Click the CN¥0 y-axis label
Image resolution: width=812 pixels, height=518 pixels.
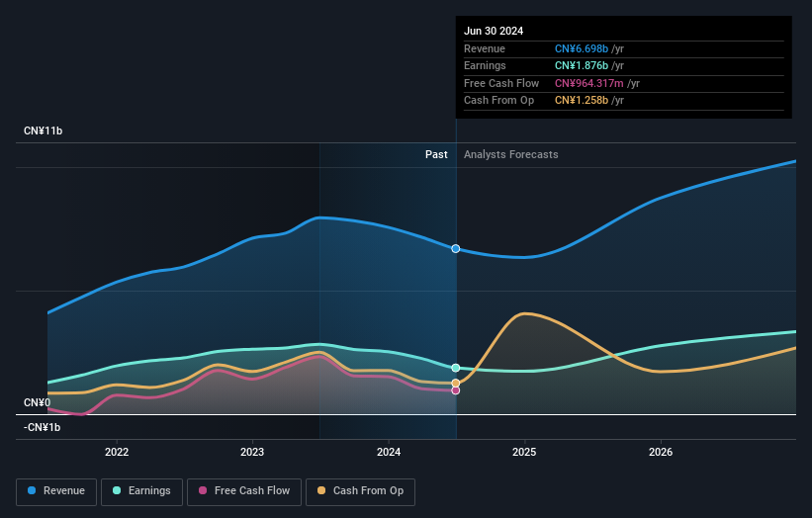click(x=38, y=402)
